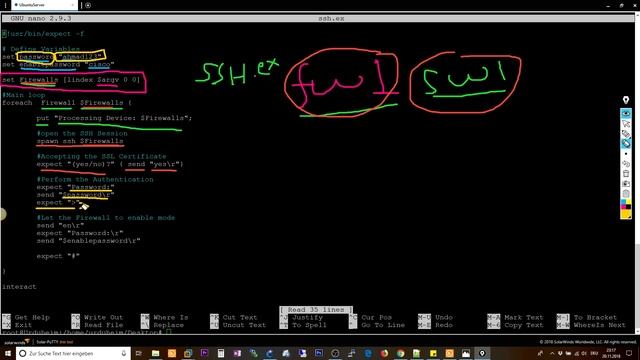Click the 'Get Help' nano shortcut
Image resolution: width=640 pixels, height=360 pixels.
tap(26, 317)
